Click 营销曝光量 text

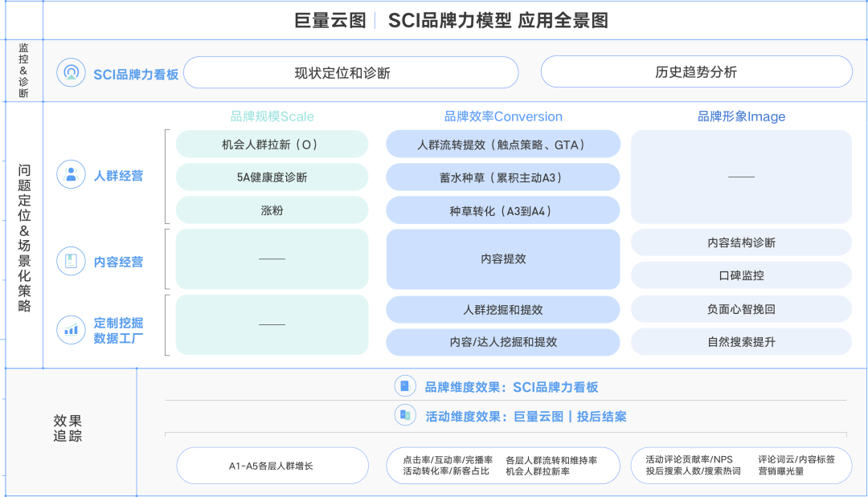(x=781, y=471)
